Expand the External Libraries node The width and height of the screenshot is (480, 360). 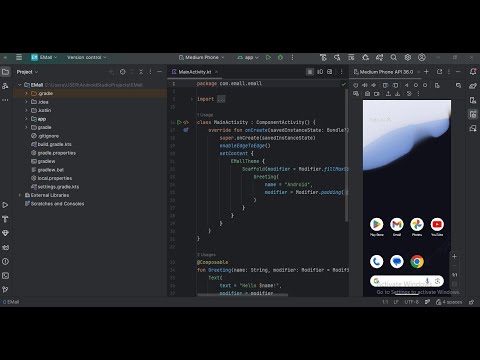tap(20, 195)
